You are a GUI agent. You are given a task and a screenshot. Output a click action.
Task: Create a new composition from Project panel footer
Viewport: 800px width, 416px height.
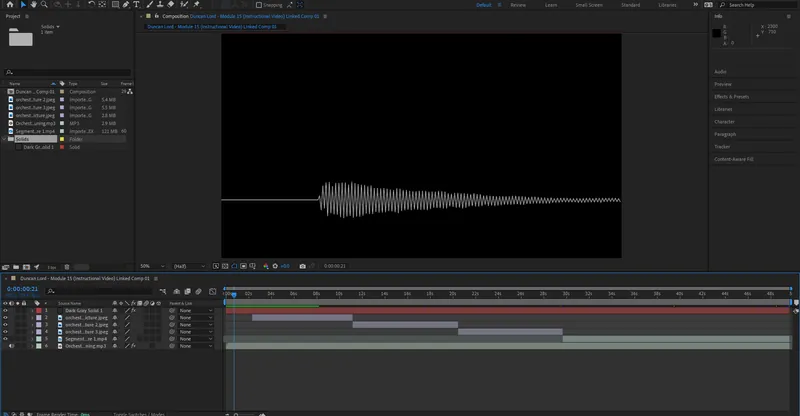pos(26,267)
